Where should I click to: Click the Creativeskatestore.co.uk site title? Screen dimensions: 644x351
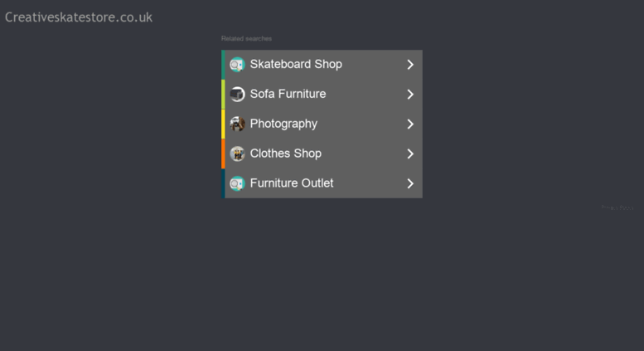79,17
